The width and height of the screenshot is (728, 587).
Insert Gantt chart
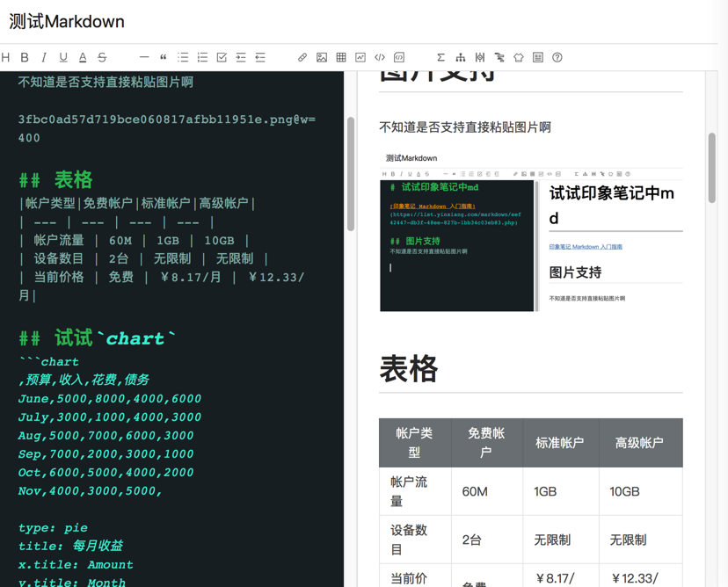pos(499,57)
